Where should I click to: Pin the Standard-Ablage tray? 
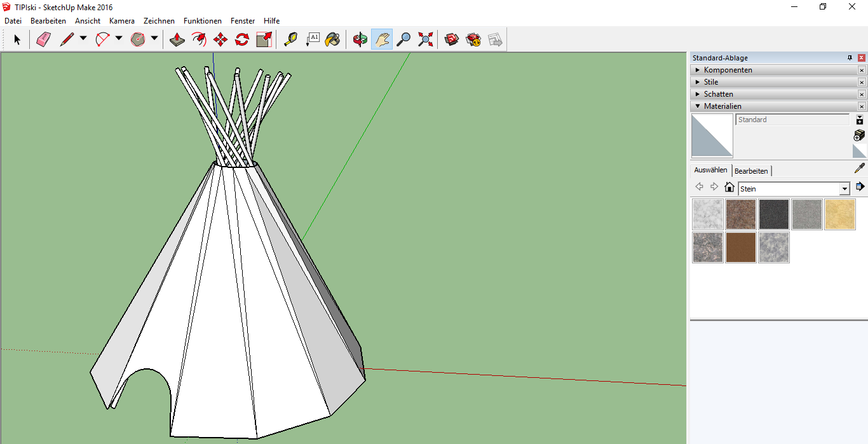tap(850, 58)
